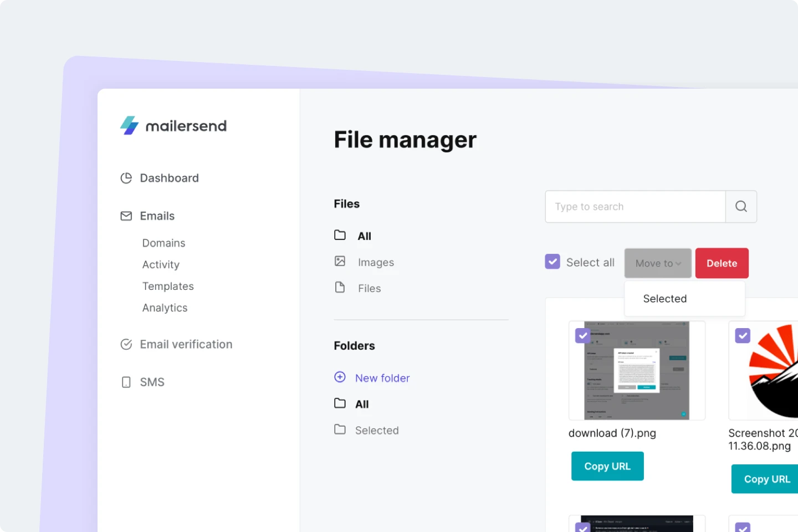Viewport: 798px width, 532px height.
Task: Filter by Images
Action: tap(376, 262)
